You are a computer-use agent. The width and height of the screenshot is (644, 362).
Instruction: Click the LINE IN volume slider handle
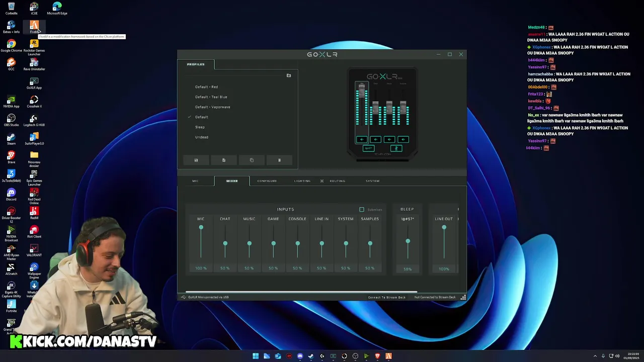click(321, 244)
